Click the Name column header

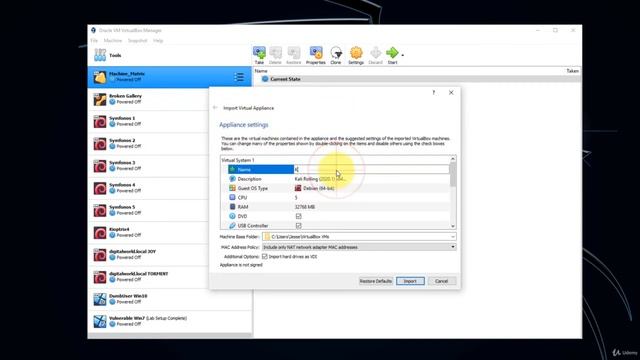(x=261, y=71)
